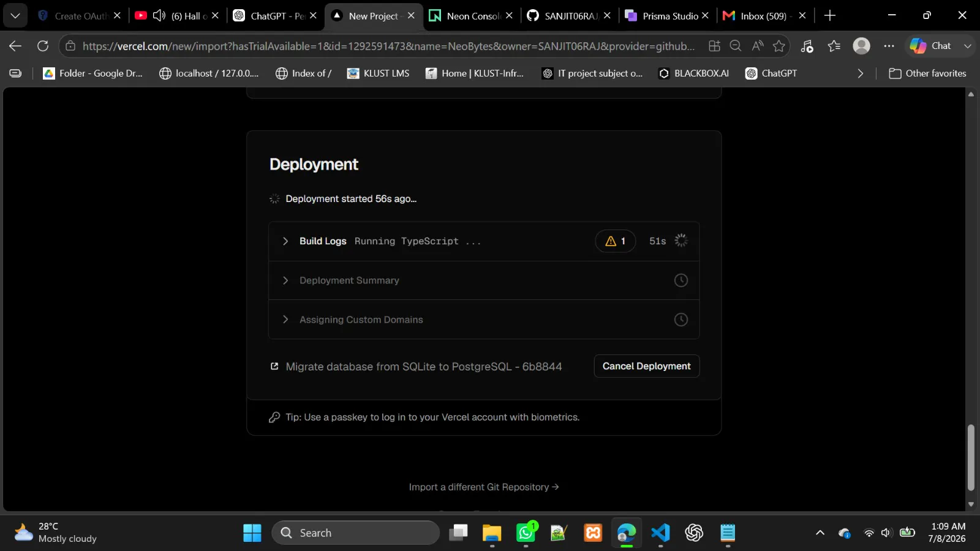Open the split screen icon in address bar
Viewport: 980px width, 551px height.
[x=714, y=46]
